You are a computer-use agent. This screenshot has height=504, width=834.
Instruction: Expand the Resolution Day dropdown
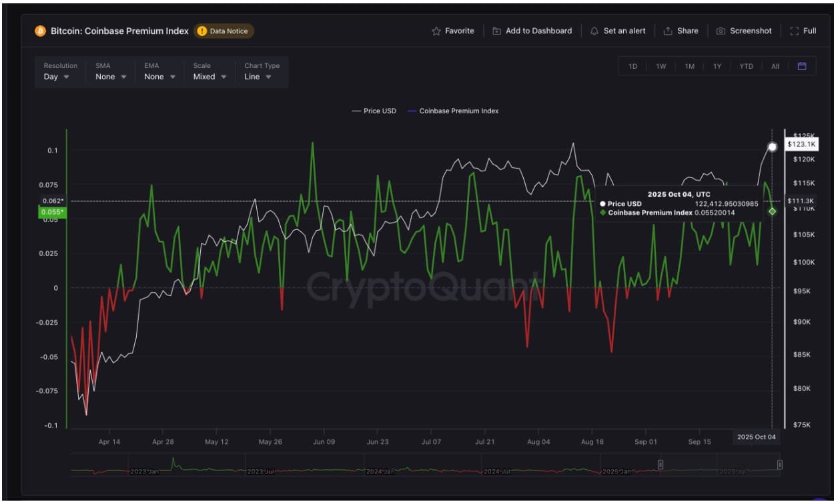(57, 77)
